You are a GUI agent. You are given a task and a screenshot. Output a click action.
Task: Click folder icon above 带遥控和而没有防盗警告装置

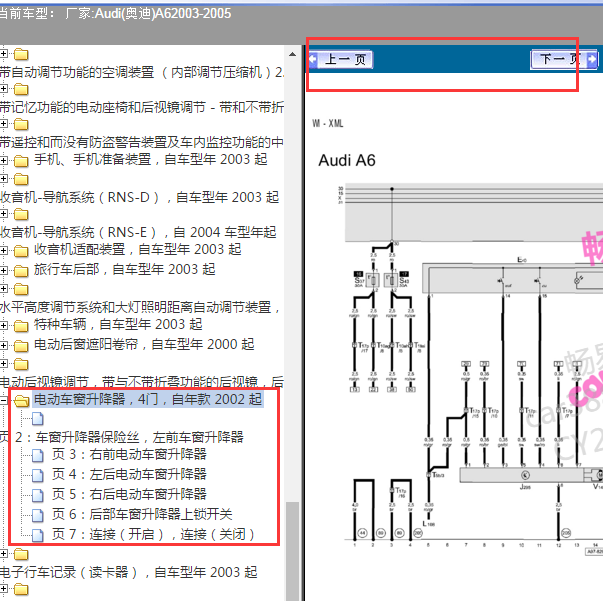click(x=21, y=125)
